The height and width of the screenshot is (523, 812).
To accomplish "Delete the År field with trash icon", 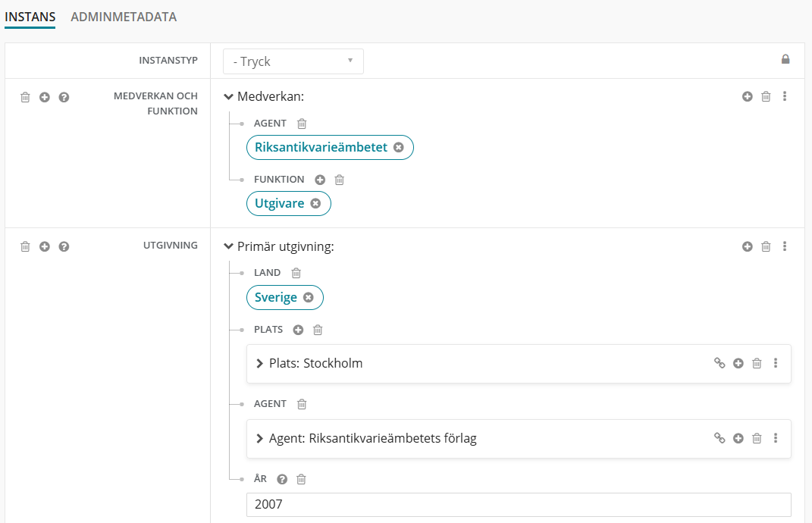I will point(301,479).
